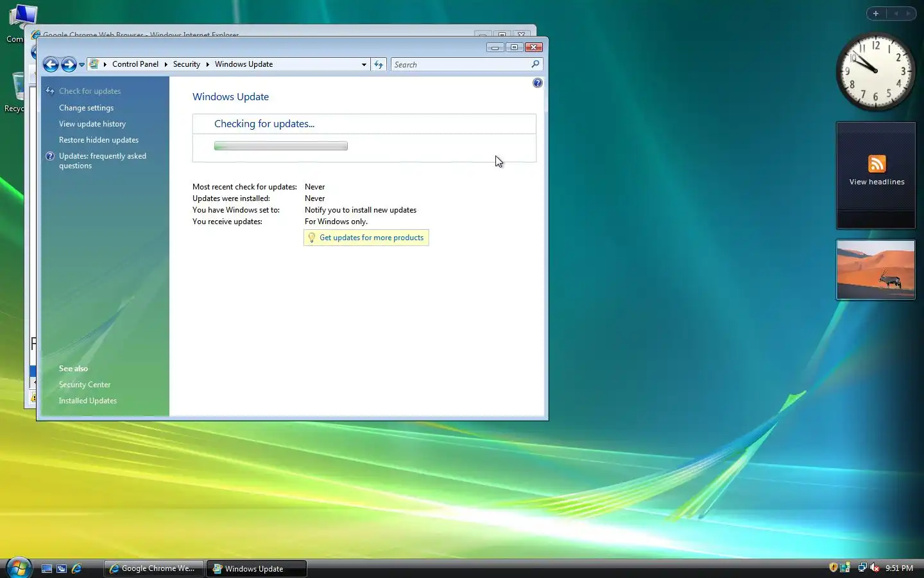The image size is (924, 578).
Task: Open Change settings
Action: [86, 108]
